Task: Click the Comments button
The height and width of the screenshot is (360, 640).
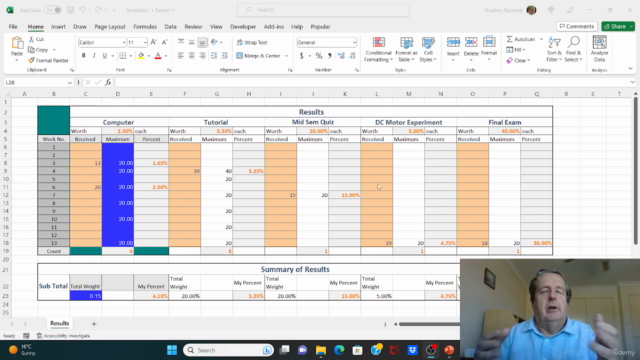Action: [x=577, y=26]
